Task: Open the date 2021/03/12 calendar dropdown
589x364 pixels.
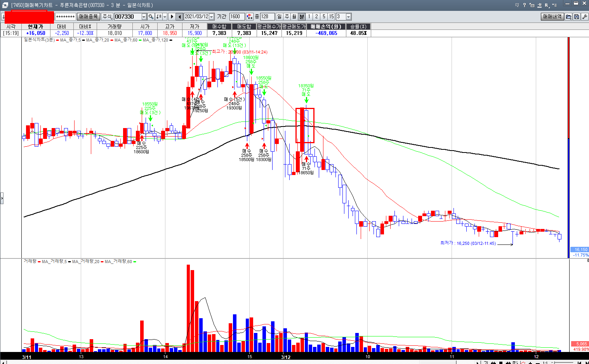Action: click(211, 17)
